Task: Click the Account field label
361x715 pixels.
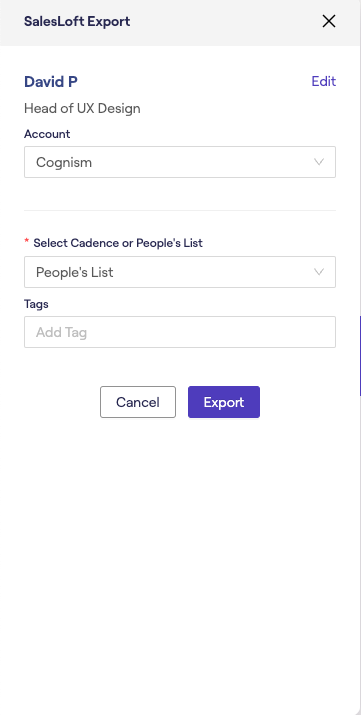Action: pos(47,134)
